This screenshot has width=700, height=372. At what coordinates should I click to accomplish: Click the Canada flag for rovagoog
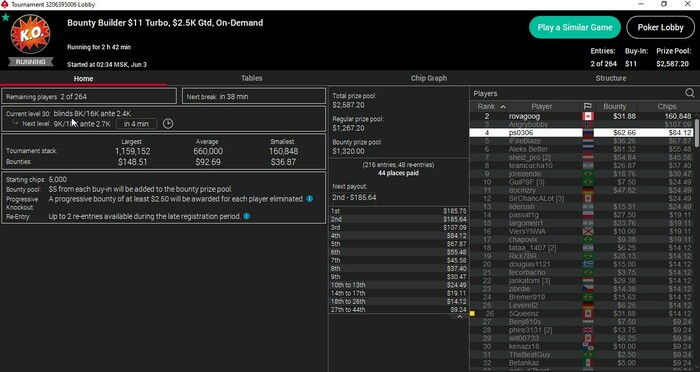tap(588, 116)
